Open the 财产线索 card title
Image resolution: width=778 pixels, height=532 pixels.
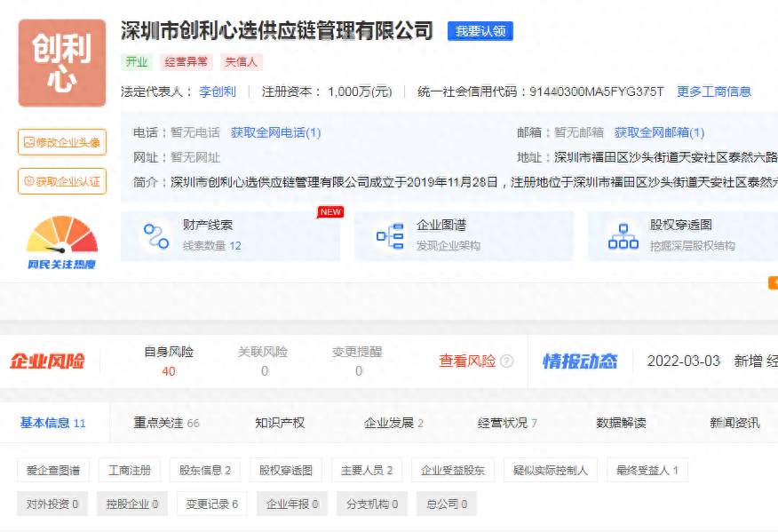[208, 226]
